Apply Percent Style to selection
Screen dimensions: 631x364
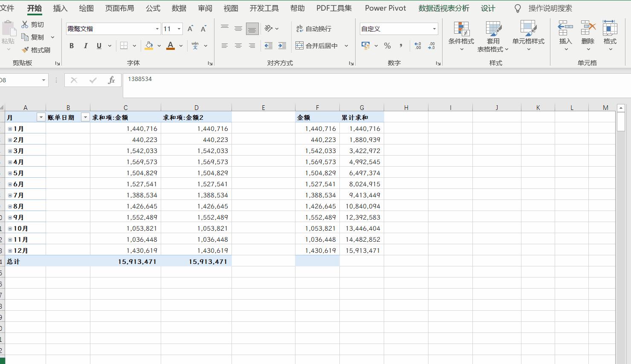(x=387, y=46)
